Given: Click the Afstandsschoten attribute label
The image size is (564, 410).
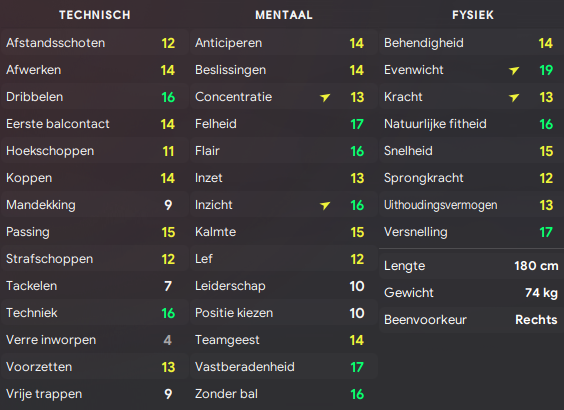Looking at the screenshot, I should coord(55,43).
